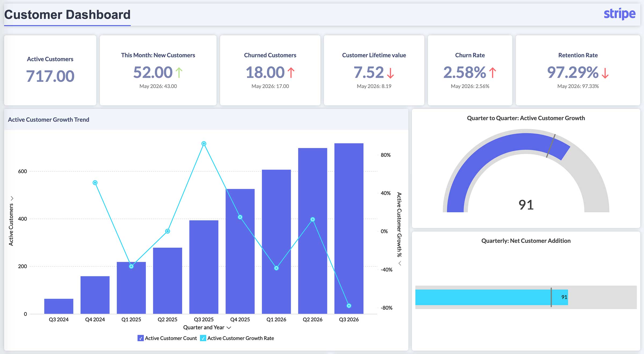
Task: Click the red down arrow beside Customer Lifetime value
Action: 390,73
